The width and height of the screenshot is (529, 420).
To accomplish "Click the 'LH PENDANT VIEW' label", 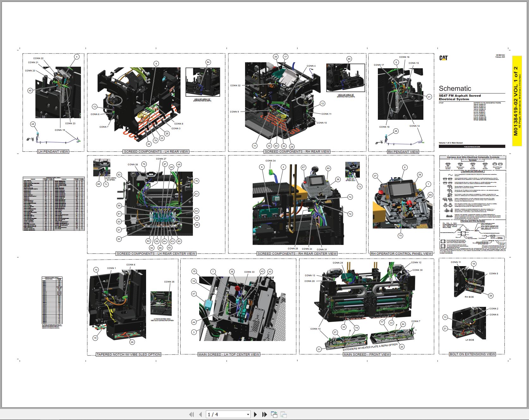I will [53, 152].
